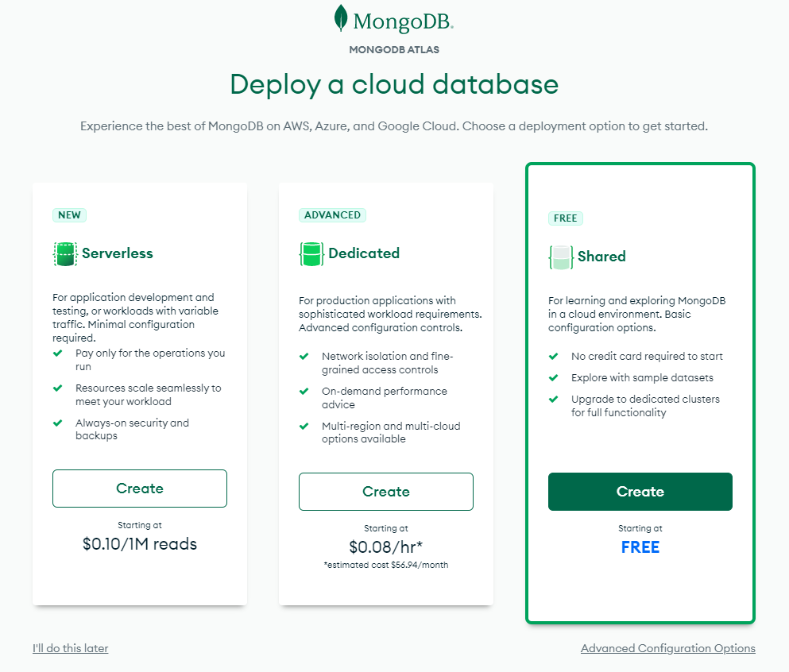Viewport: 789px width, 672px height.
Task: Click the 'Serverless' heading text
Action: point(118,253)
